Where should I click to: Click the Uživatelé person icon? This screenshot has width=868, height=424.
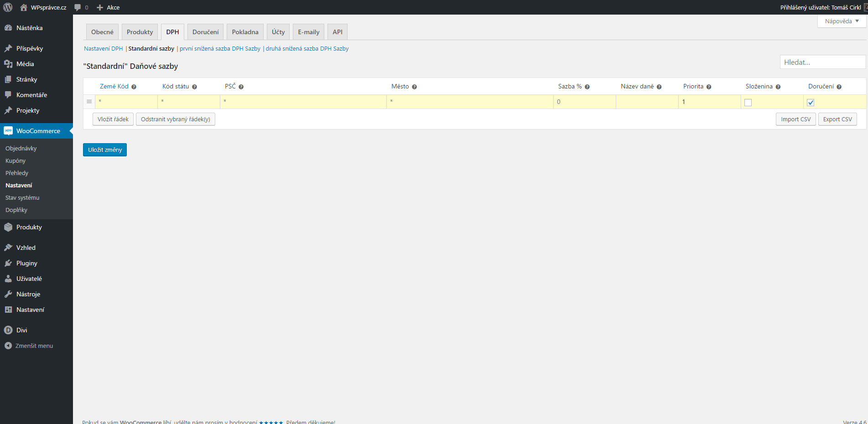click(x=8, y=279)
